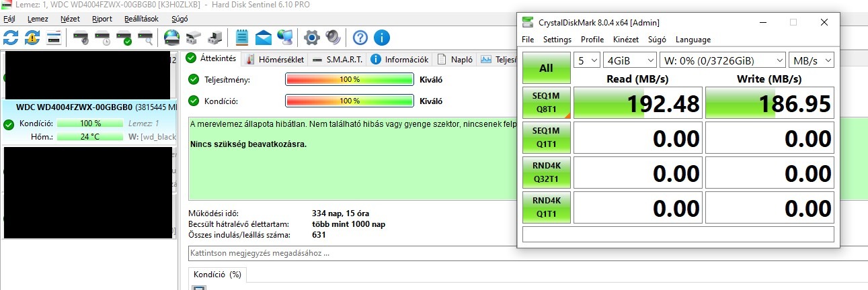Open settings via the gear icon
This screenshot has width=868, height=290.
(311, 37)
